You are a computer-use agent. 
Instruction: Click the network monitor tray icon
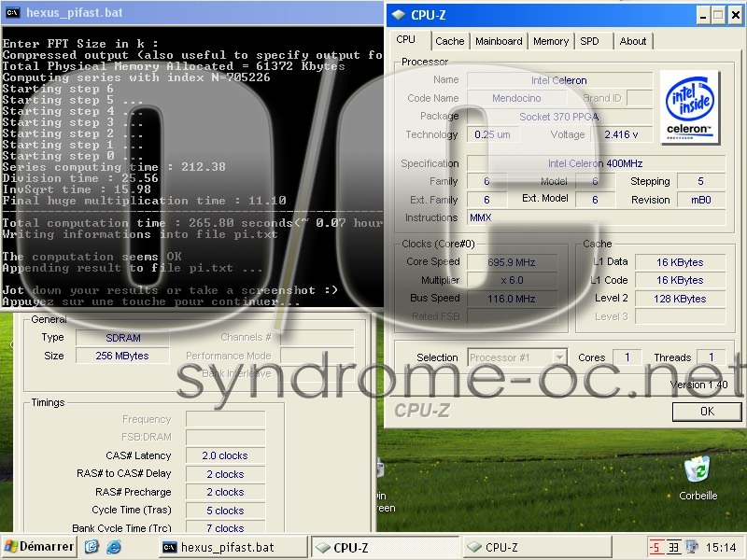(x=691, y=548)
